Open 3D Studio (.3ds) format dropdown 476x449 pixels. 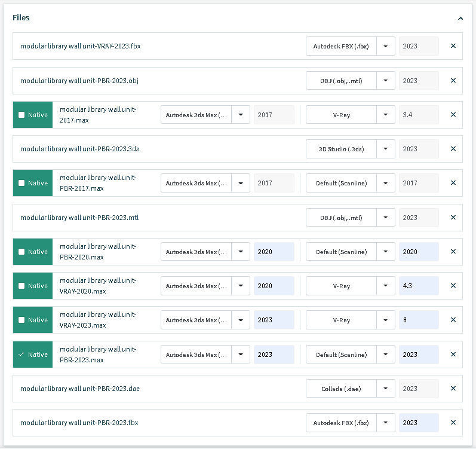(386, 149)
